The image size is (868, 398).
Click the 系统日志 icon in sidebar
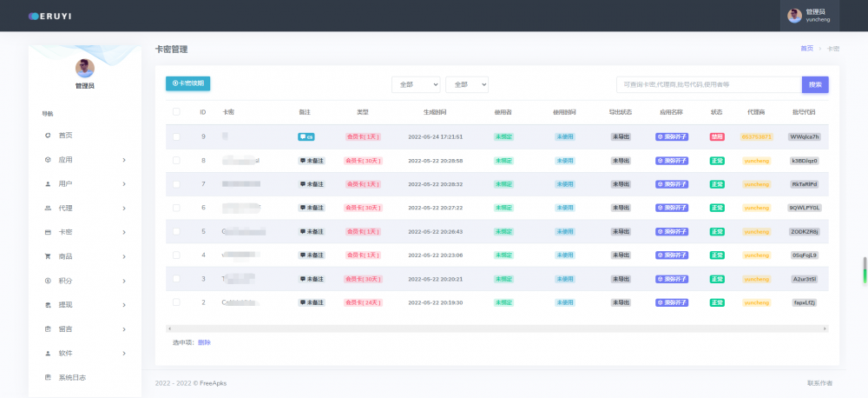coord(48,377)
